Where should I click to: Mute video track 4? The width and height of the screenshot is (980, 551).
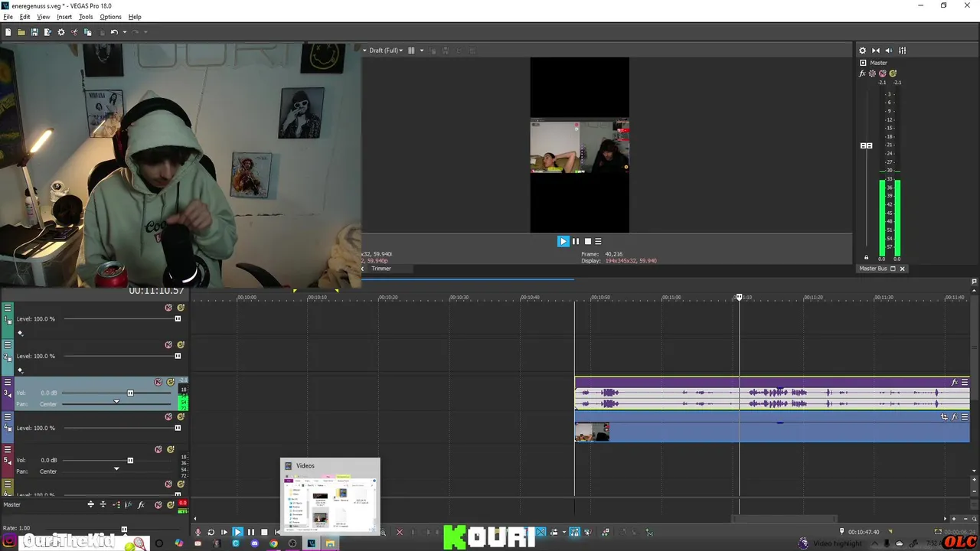(168, 417)
